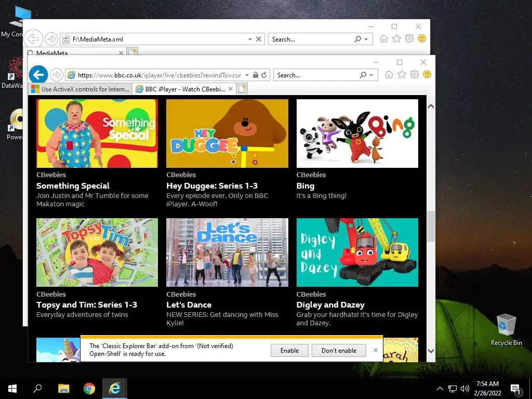Launch Google Chrome from the taskbar
The image size is (532, 399).
(x=89, y=389)
